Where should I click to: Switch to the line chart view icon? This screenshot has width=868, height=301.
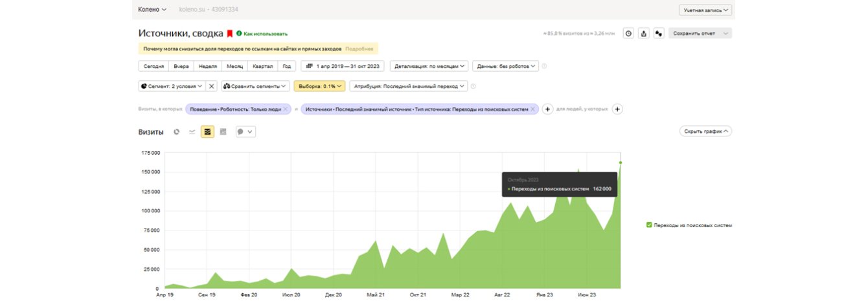pyautogui.click(x=192, y=131)
